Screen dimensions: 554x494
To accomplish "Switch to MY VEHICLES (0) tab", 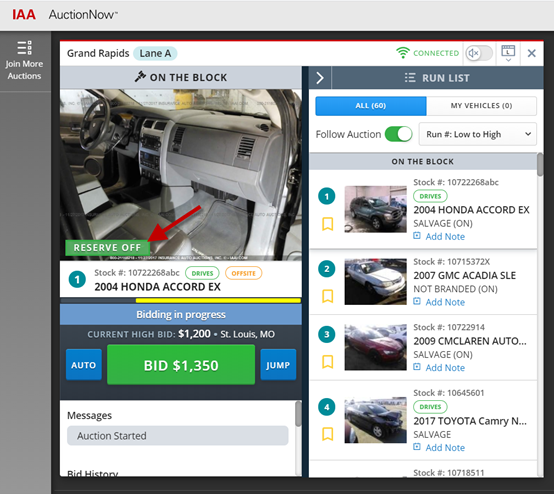I will (x=481, y=106).
